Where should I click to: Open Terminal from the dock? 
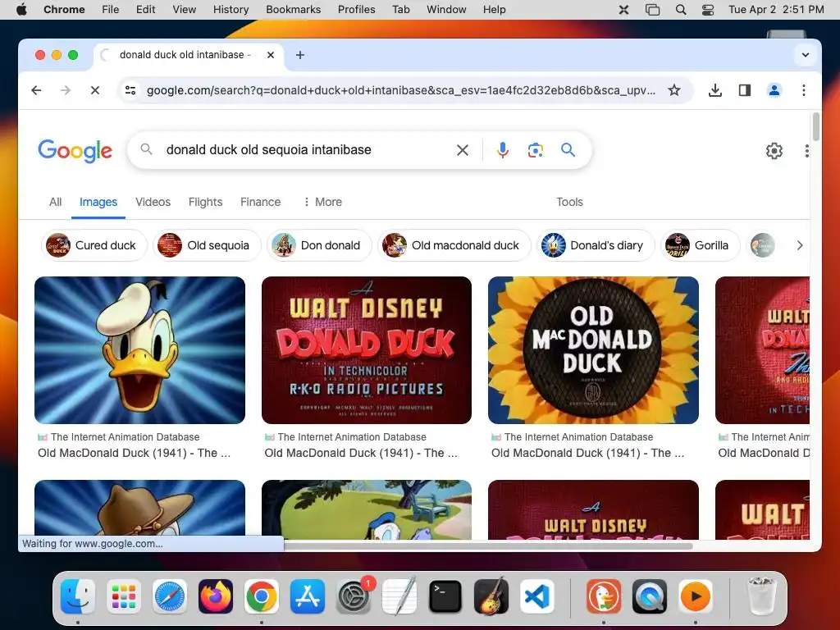[x=445, y=596]
